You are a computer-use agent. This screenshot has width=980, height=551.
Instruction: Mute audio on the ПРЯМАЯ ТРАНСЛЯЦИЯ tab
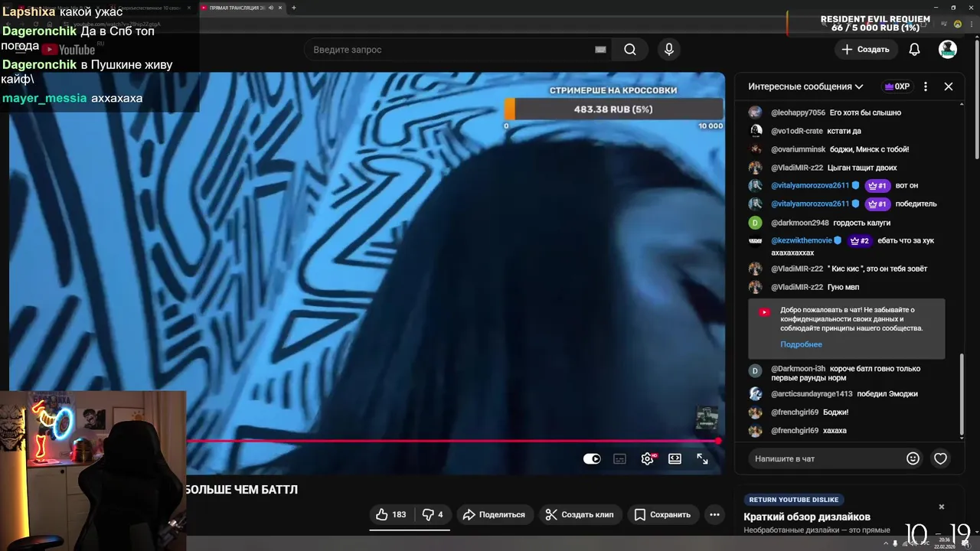271,8
